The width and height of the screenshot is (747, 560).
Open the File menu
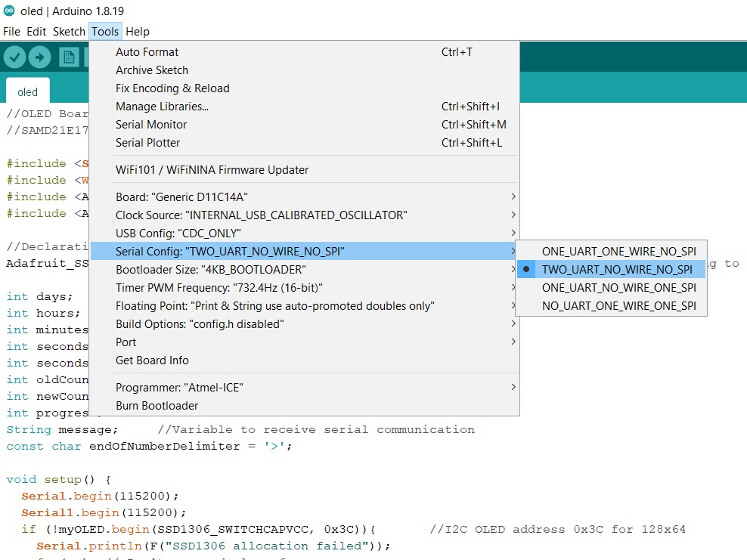[x=11, y=32]
